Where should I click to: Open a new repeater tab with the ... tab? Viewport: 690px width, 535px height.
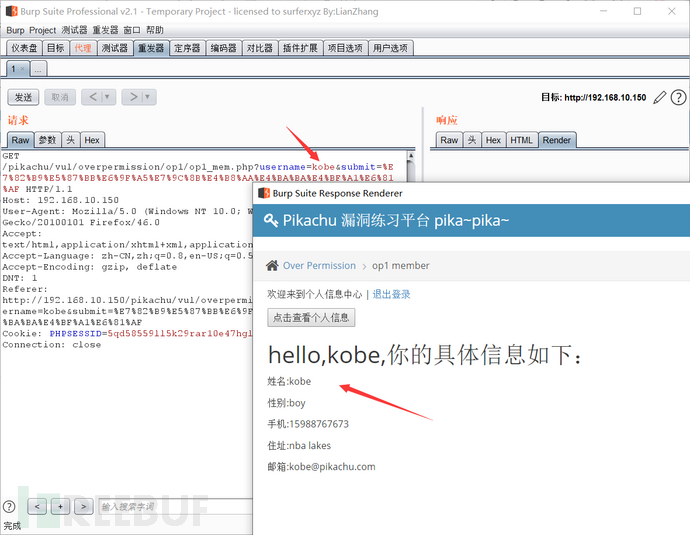point(38,69)
